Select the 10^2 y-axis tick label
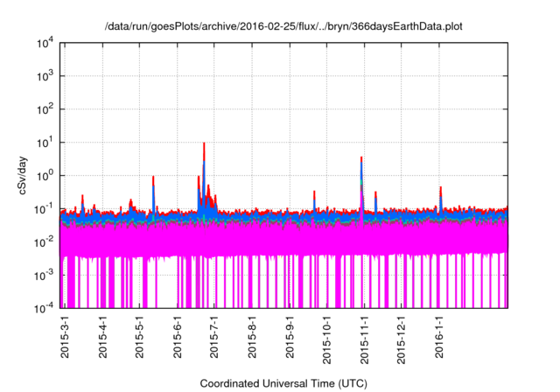The width and height of the screenshot is (560, 392). point(45,109)
